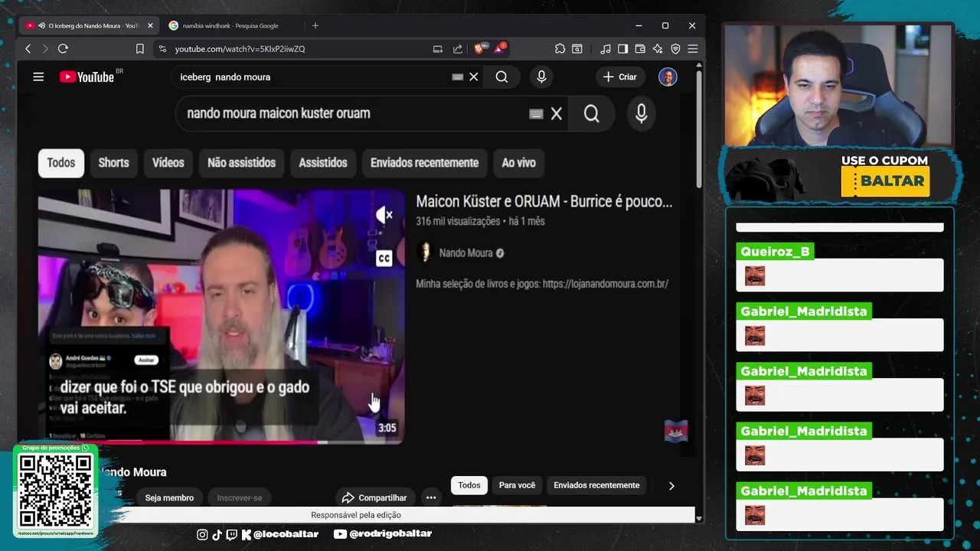This screenshot has width=980, height=551.
Task: Select the Todos filter chip above results
Action: (61, 162)
